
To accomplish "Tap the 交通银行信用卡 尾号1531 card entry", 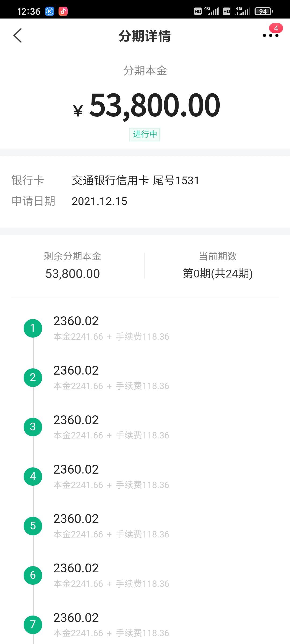I will (136, 180).
